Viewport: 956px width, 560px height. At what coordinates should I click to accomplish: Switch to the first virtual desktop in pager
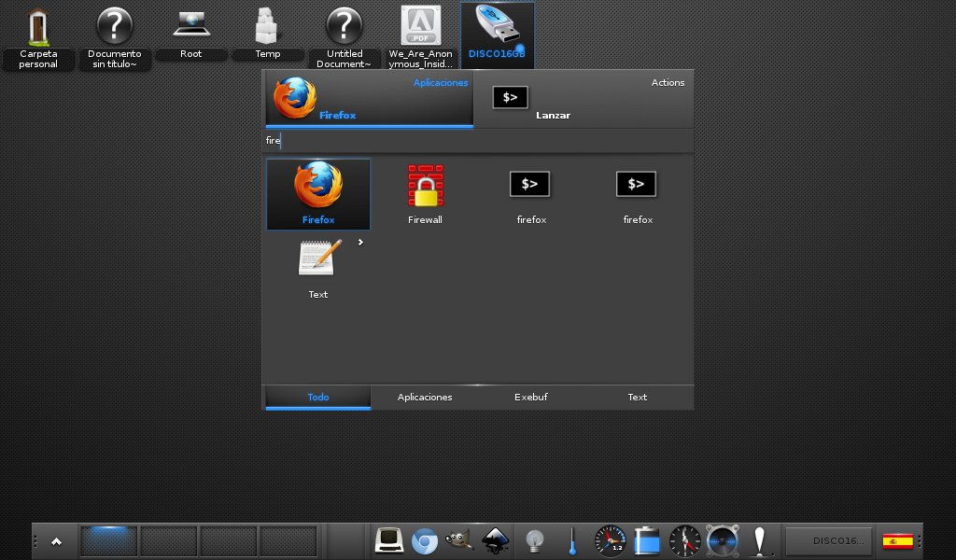click(109, 540)
